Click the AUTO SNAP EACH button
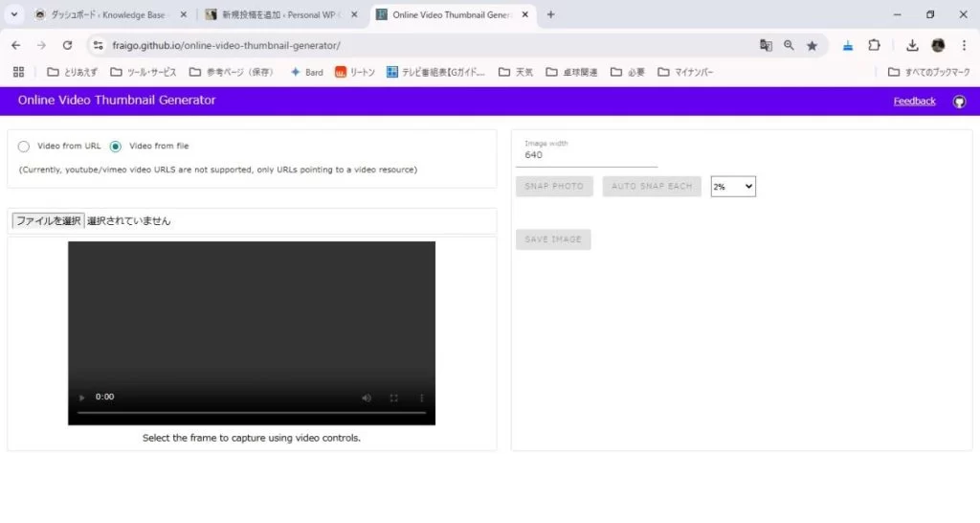Viewport: 980px width, 523px height. [x=652, y=187]
